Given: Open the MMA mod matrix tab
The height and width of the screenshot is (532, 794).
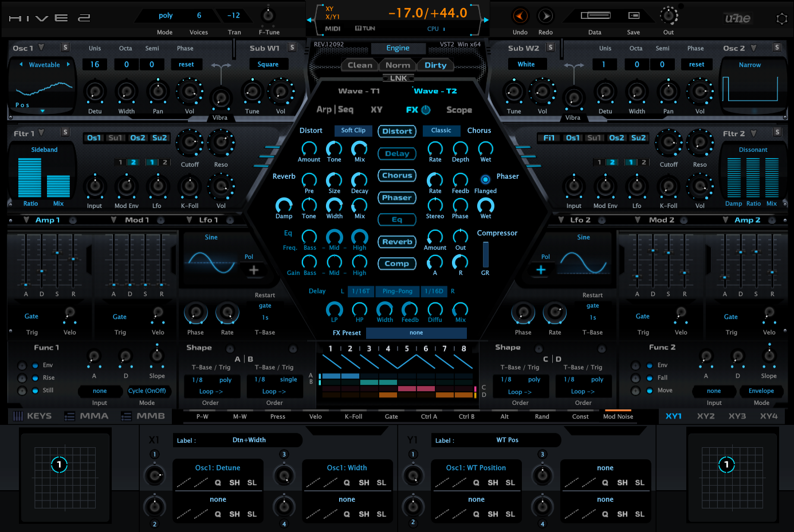Looking at the screenshot, I should 88,416.
